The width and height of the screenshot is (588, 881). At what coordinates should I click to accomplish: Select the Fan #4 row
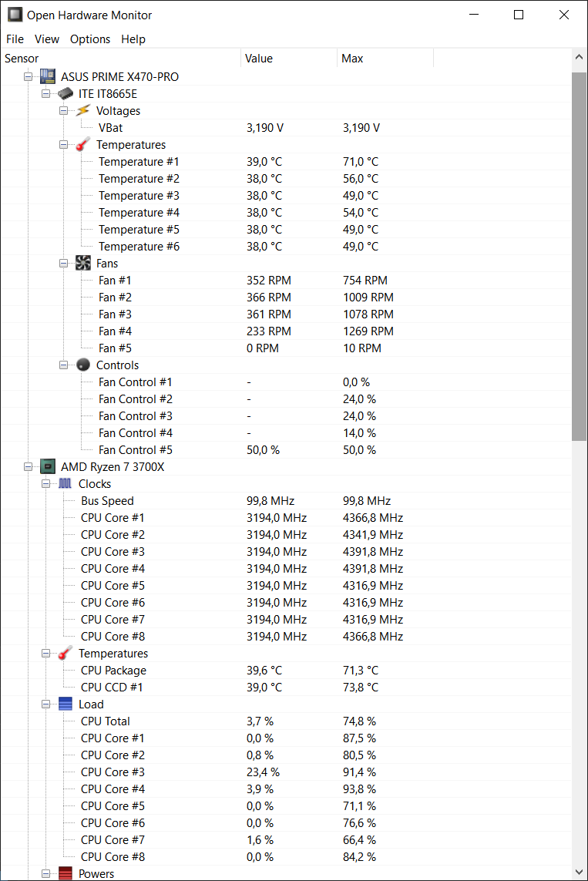pos(286,331)
